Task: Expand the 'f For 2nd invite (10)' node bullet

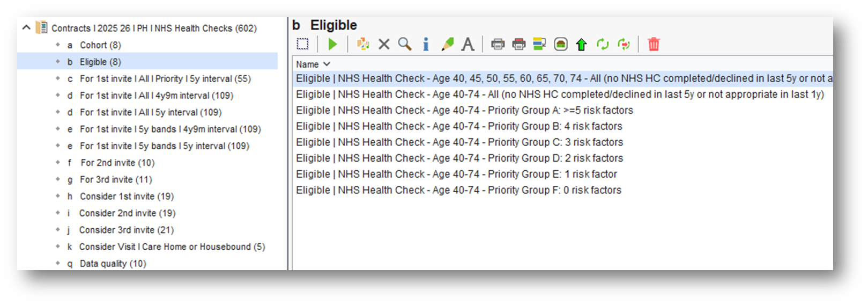Action: click(x=58, y=162)
